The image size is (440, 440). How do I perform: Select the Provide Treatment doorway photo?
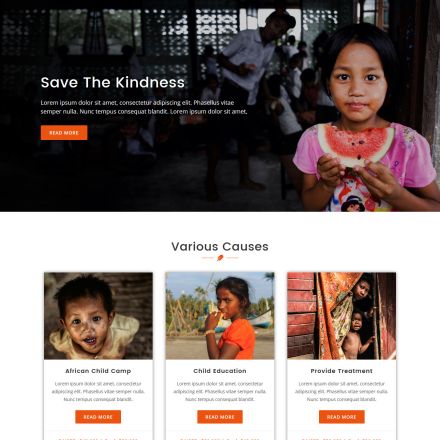pos(342,316)
